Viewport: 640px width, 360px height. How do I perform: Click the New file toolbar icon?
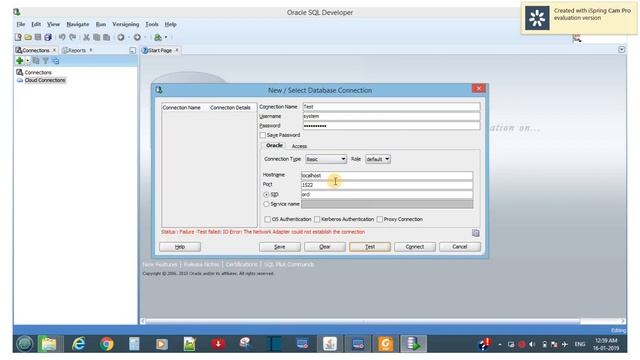coord(18,37)
